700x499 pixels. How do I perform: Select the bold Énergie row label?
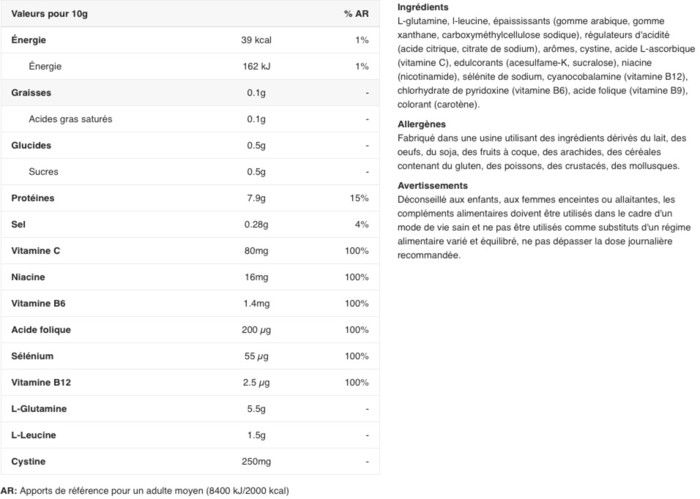tap(28, 40)
